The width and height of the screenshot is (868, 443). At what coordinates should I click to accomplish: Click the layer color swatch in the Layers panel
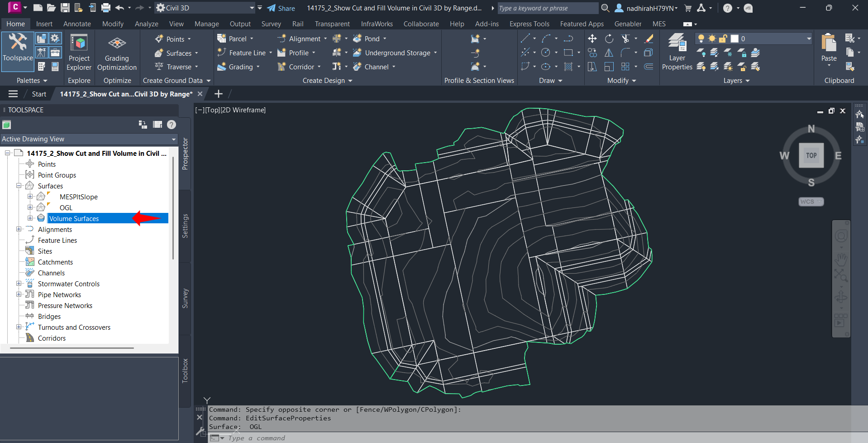pos(734,39)
